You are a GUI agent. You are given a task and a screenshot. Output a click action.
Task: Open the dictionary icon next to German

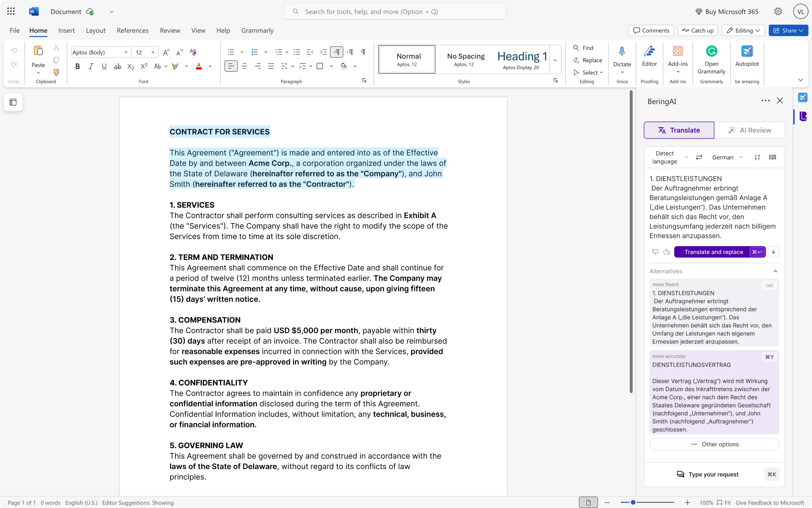point(772,157)
